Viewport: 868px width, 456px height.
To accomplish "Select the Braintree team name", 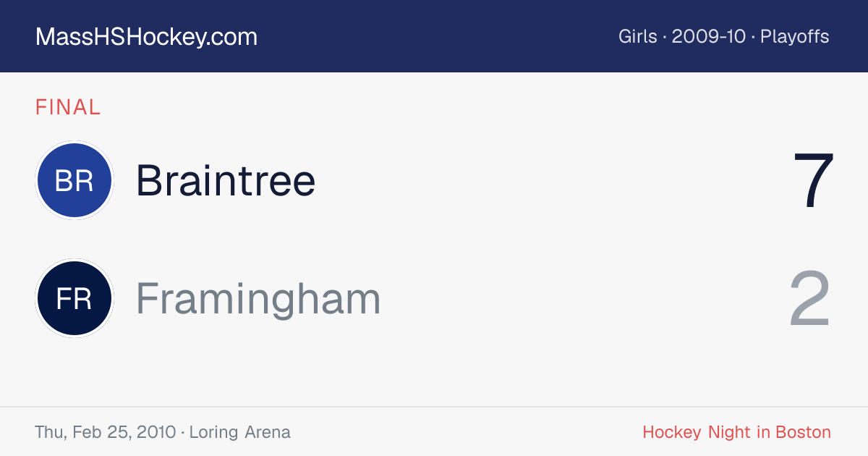I will (226, 180).
